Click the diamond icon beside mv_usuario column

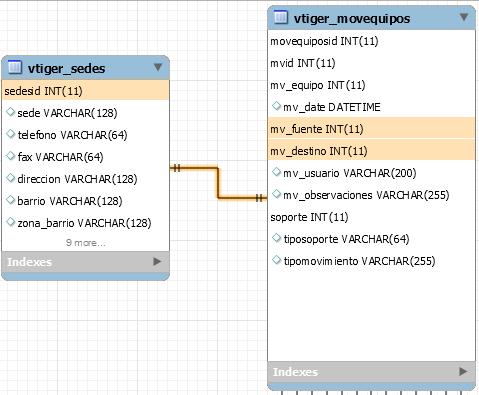(x=276, y=172)
